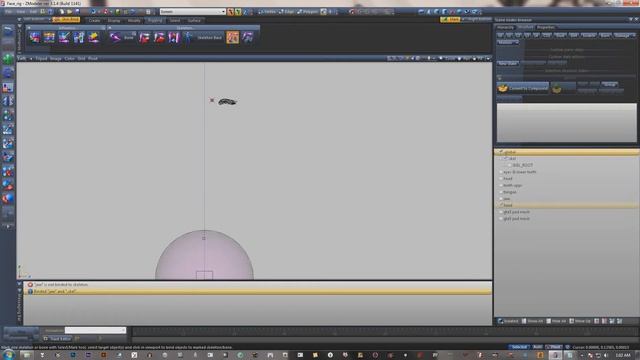Image resolution: width=640 pixels, height=360 pixels.
Task: Toggle the checkbox beside SKEL_ROOT
Action: [510, 165]
